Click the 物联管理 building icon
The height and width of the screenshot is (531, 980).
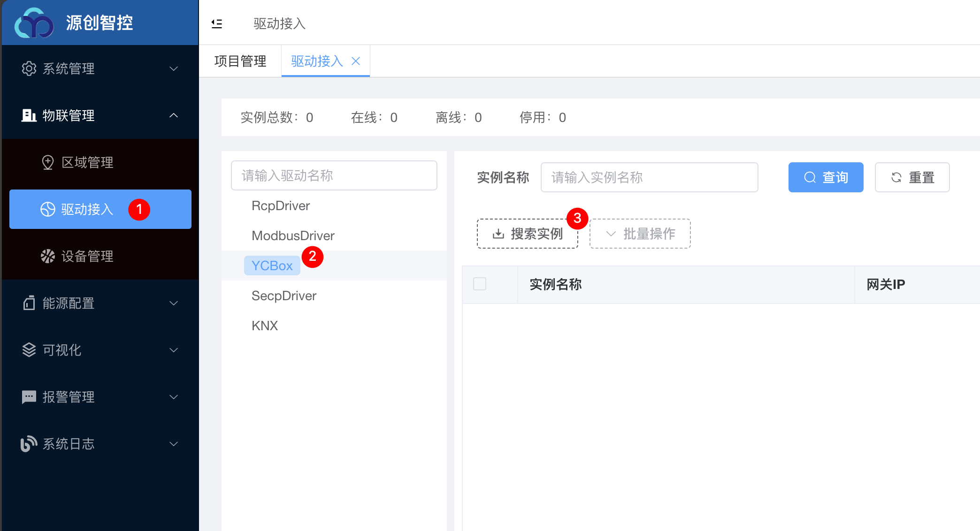pyautogui.click(x=29, y=115)
